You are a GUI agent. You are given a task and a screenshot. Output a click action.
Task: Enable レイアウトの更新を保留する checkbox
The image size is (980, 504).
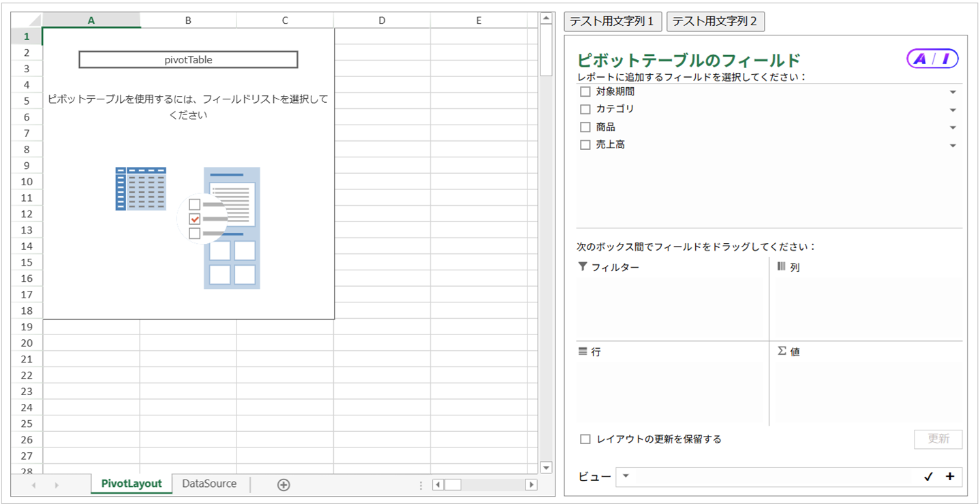(x=585, y=439)
